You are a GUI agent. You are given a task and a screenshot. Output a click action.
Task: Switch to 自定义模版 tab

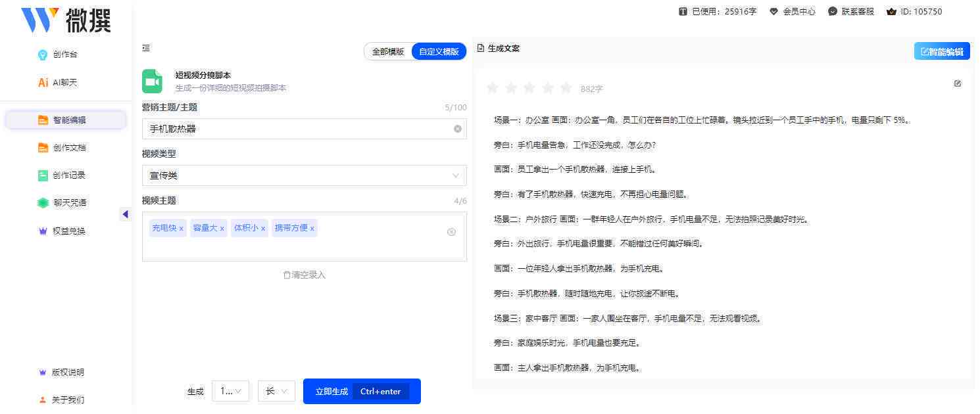[439, 51]
